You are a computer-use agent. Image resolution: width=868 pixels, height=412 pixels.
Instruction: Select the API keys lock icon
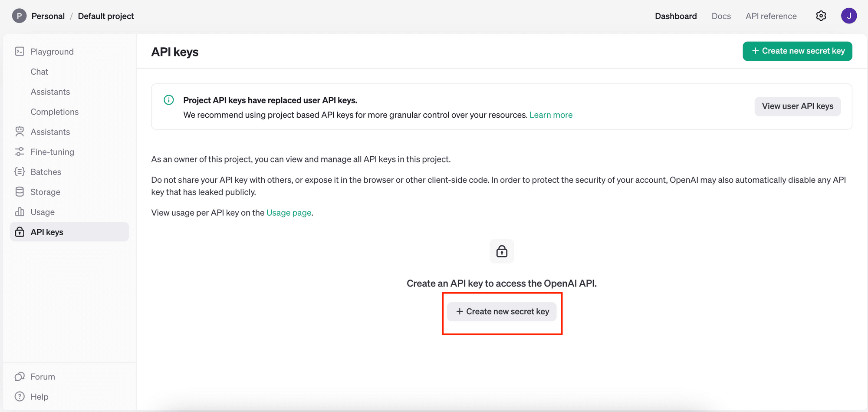(20, 231)
